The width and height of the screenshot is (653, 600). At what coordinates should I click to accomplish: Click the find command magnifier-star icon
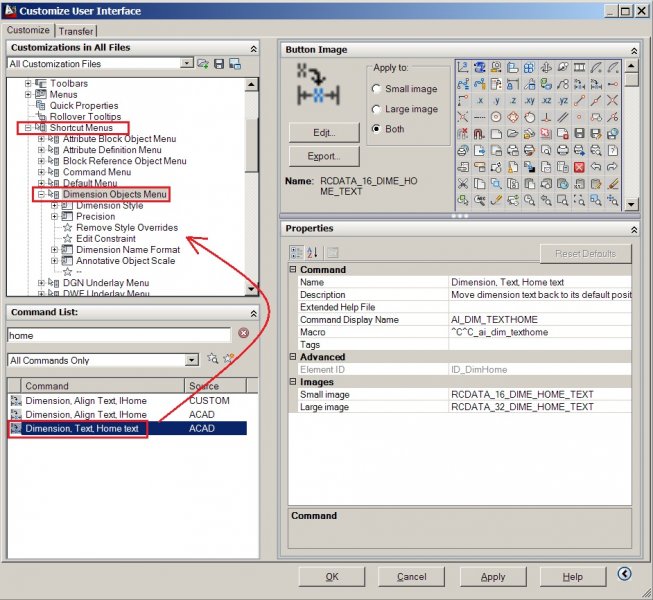pos(212,359)
